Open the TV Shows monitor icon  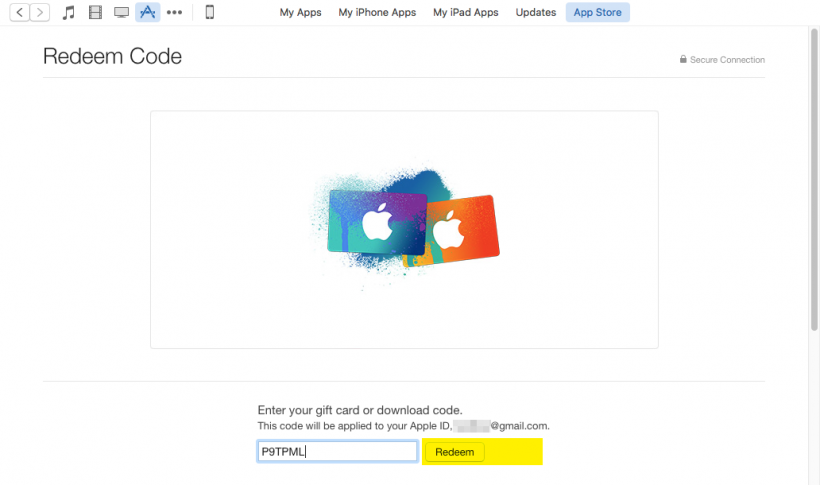coord(121,13)
